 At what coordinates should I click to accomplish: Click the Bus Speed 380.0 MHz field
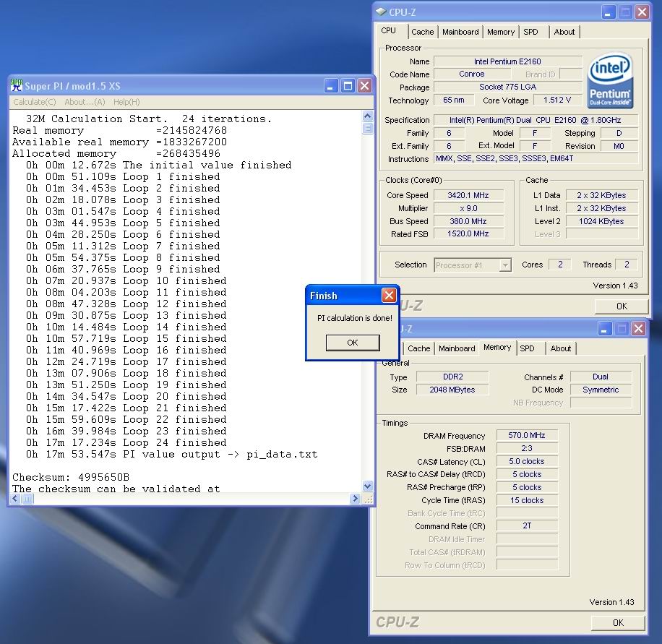(468, 221)
